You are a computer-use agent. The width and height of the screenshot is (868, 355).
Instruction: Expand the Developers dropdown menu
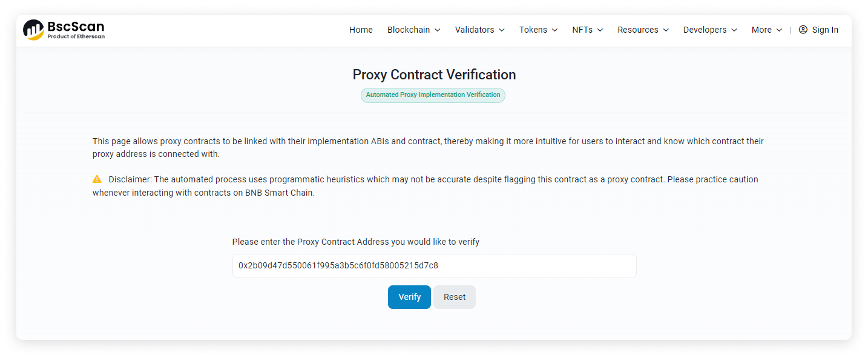pos(710,30)
